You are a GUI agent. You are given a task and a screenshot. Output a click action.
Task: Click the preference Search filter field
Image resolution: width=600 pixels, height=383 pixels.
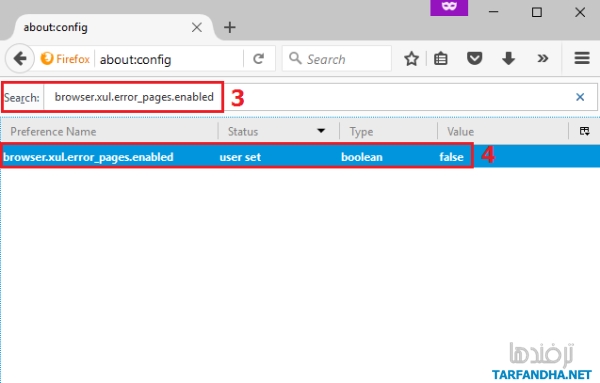pos(320,97)
